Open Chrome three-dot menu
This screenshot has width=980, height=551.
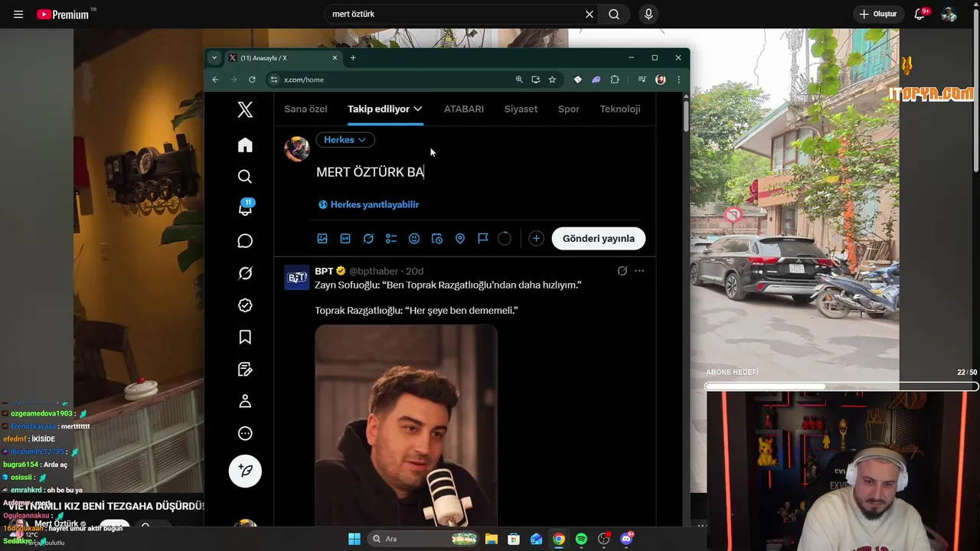pos(678,80)
